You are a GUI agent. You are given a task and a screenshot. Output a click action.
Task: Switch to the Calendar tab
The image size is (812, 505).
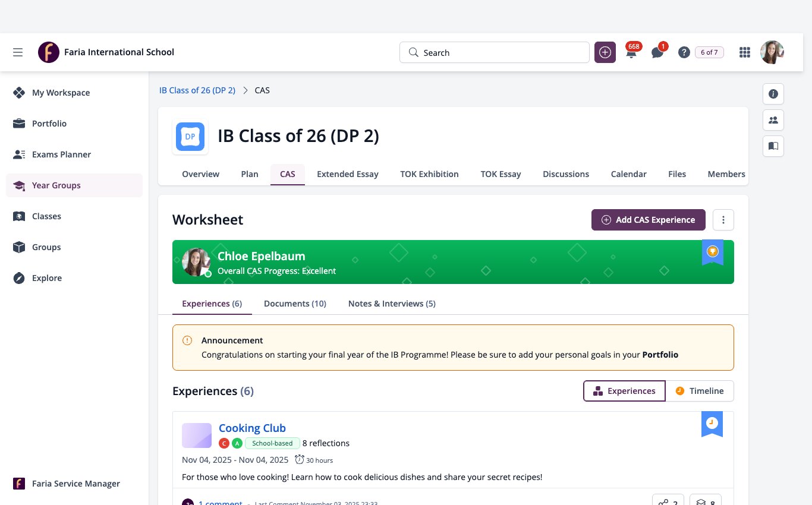click(x=628, y=174)
